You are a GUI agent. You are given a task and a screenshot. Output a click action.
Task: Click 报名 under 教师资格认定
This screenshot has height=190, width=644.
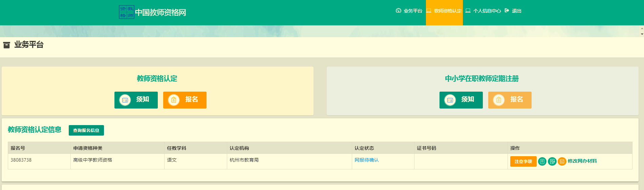click(185, 100)
